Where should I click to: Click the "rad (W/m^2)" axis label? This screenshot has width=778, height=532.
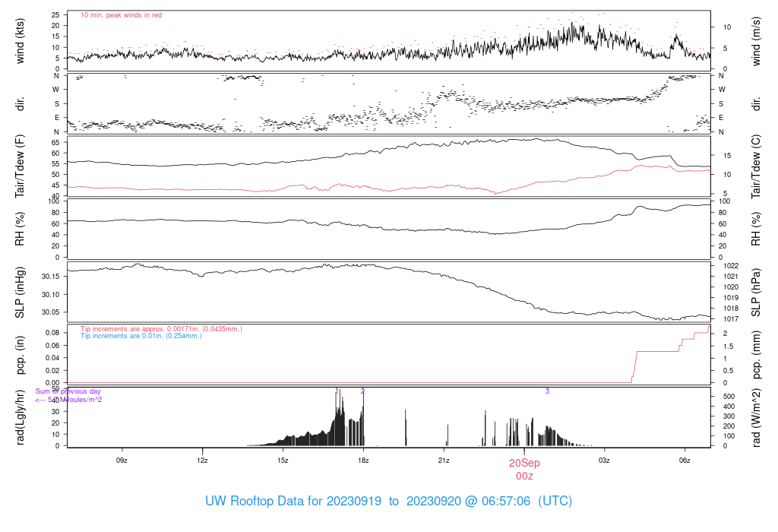pyautogui.click(x=756, y=418)
